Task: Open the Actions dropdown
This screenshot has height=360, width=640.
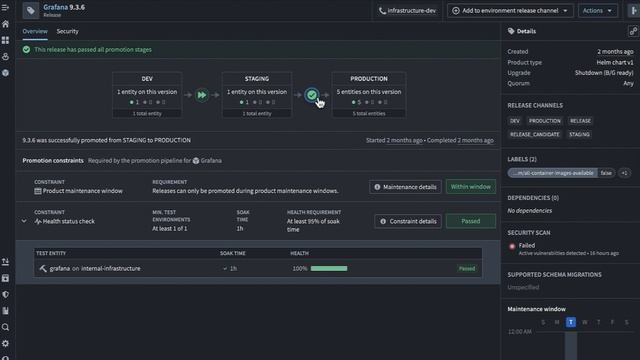Action: pyautogui.click(x=598, y=11)
